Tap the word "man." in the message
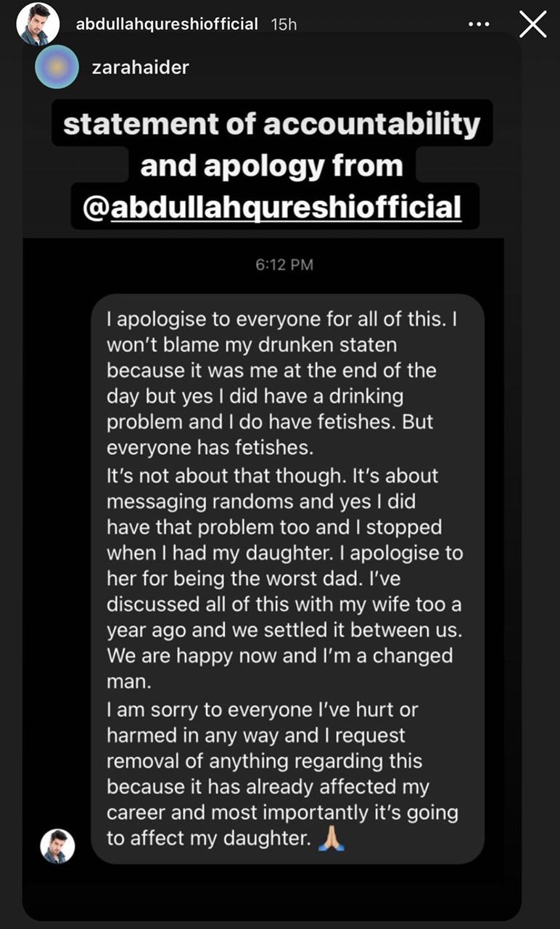 (126, 682)
